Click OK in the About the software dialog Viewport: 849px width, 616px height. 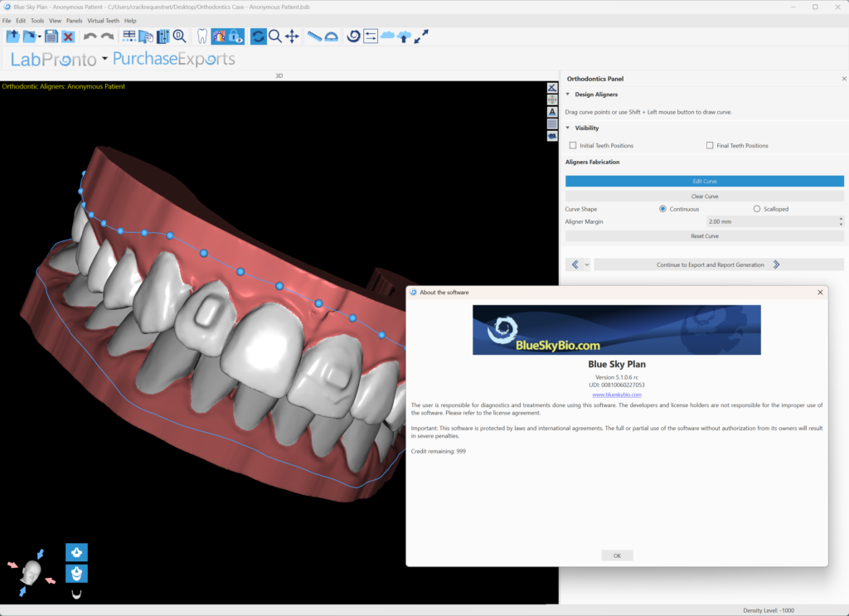(617, 556)
